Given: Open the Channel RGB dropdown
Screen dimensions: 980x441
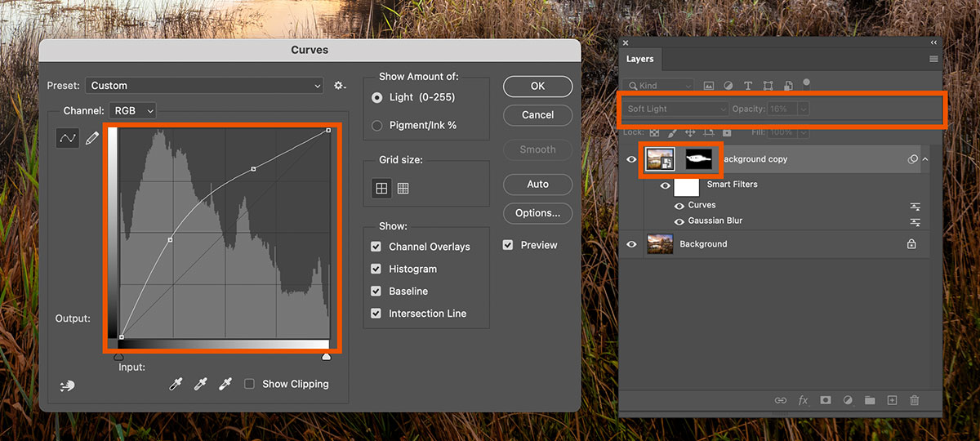Looking at the screenshot, I should pyautogui.click(x=132, y=110).
